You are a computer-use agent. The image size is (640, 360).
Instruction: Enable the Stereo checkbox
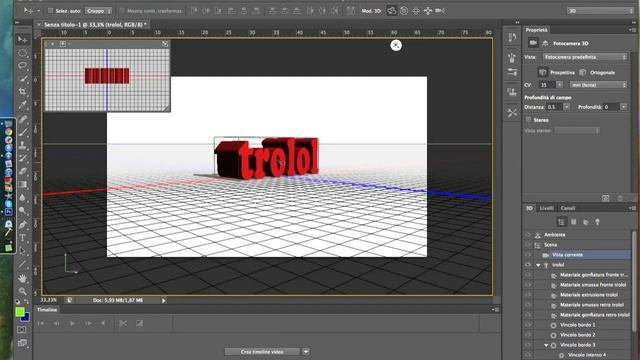(x=529, y=120)
